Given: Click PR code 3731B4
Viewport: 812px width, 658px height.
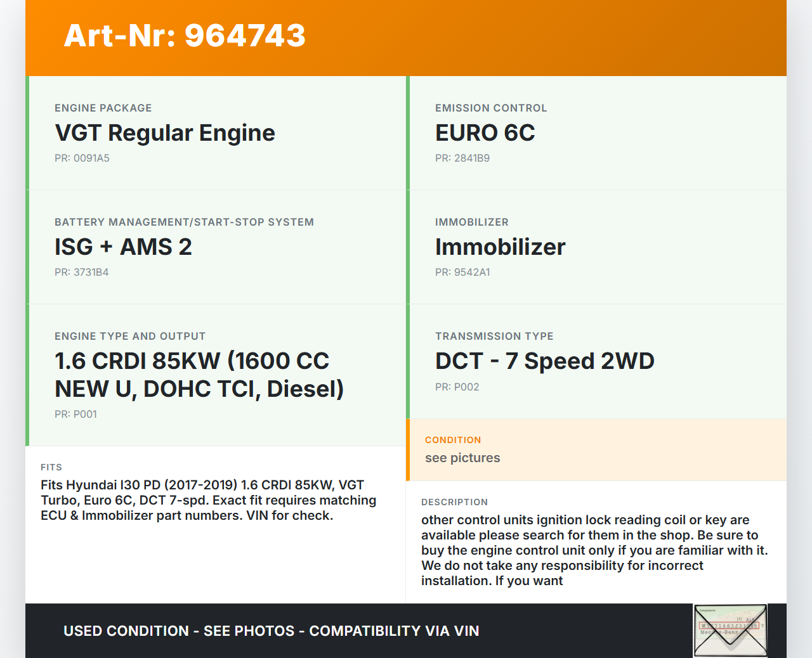Looking at the screenshot, I should tap(81, 273).
